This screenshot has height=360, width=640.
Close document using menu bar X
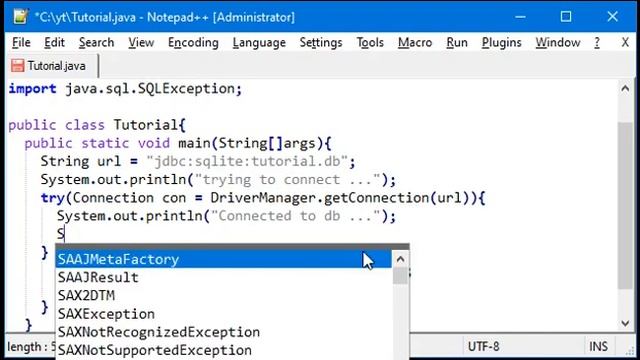click(625, 42)
